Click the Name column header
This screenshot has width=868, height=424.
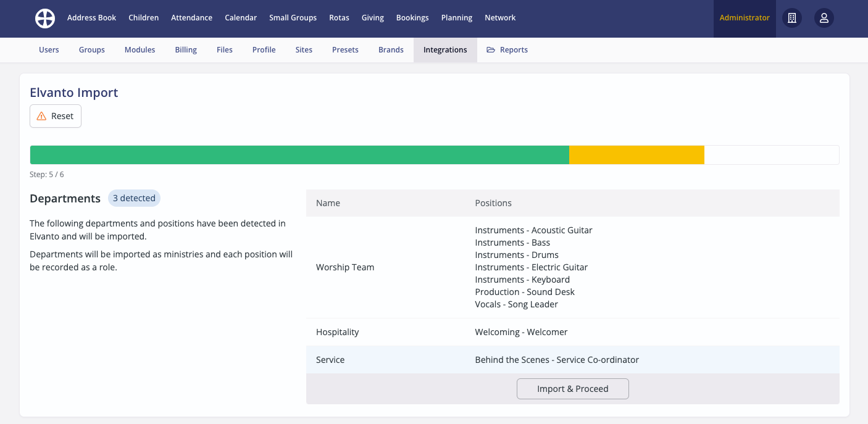[x=328, y=203]
